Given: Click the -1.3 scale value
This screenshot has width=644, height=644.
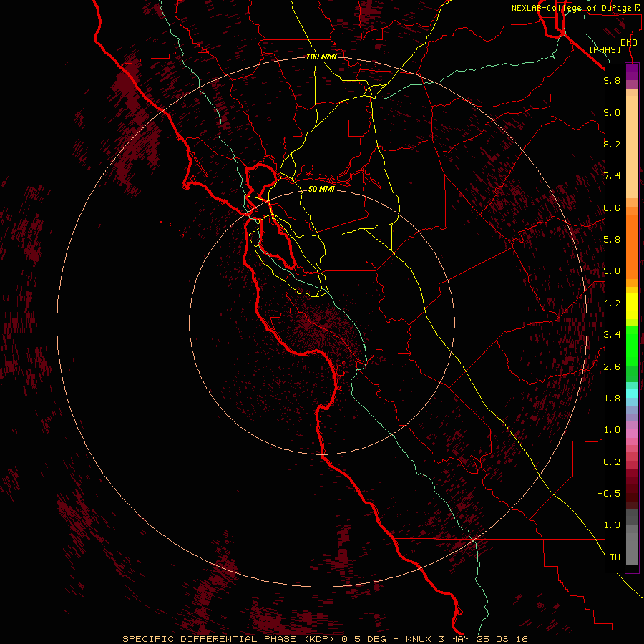Looking at the screenshot, I should click(x=609, y=525).
